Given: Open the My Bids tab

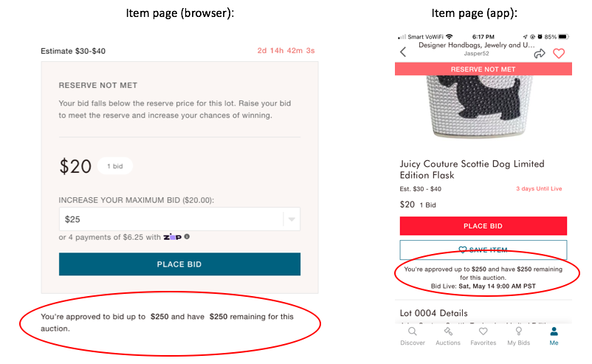Looking at the screenshot, I should tap(519, 336).
